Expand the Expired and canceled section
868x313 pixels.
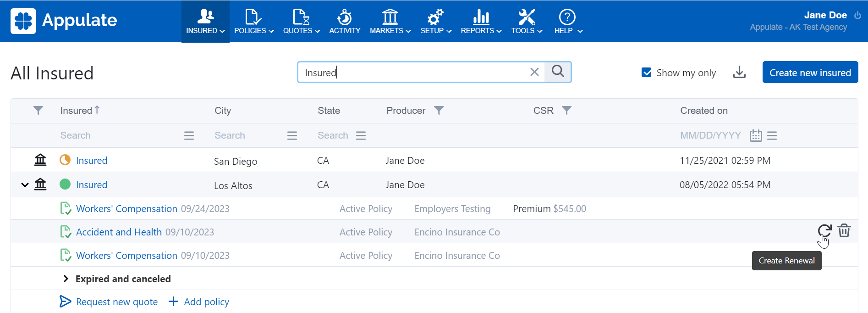click(x=66, y=279)
